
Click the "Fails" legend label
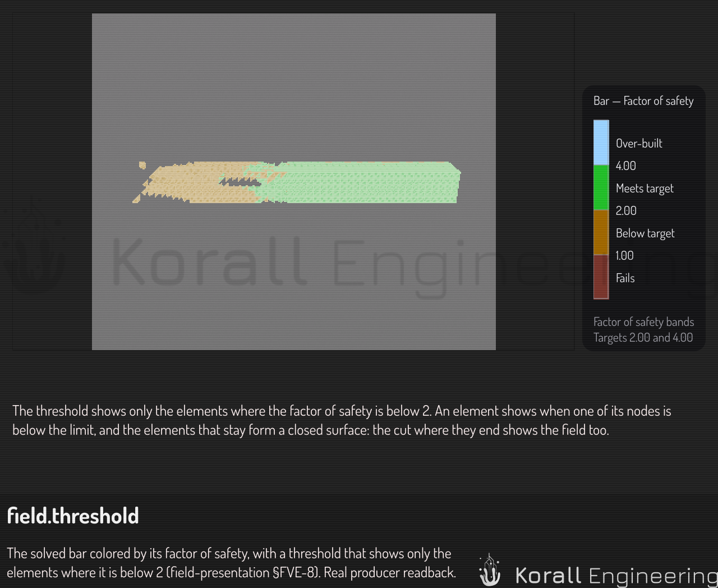tap(625, 278)
